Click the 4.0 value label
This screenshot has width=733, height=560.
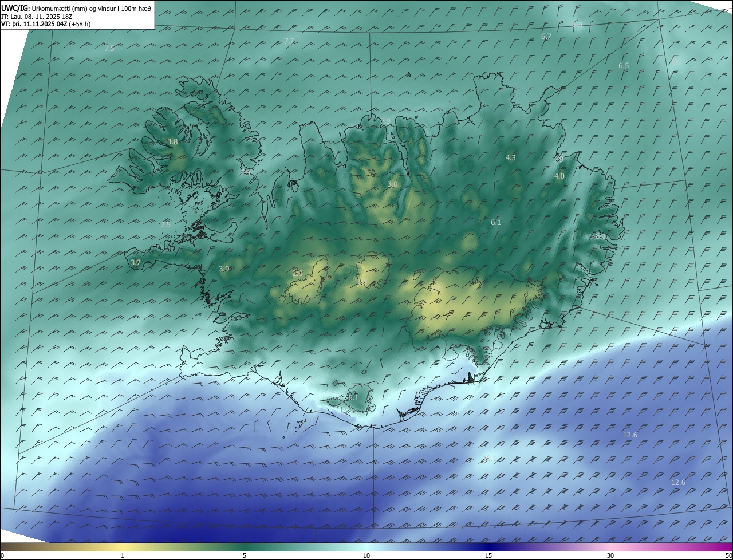[x=559, y=176]
